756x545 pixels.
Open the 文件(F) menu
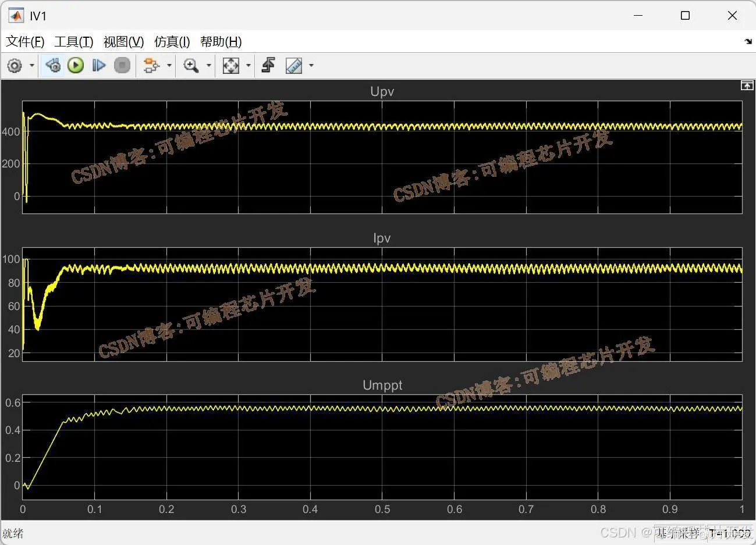click(x=25, y=42)
